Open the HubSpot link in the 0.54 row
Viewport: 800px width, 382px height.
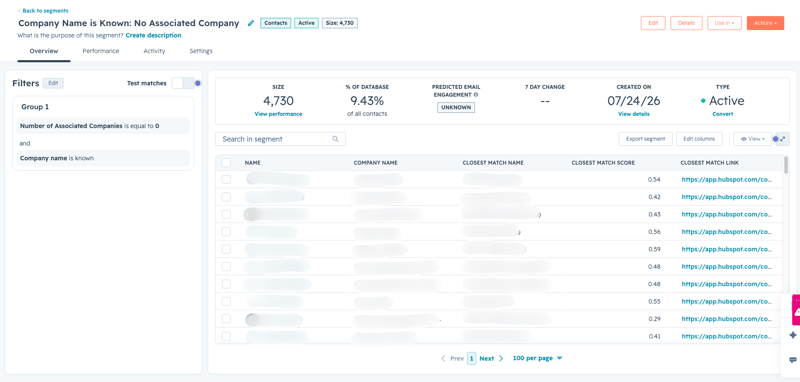click(x=727, y=180)
